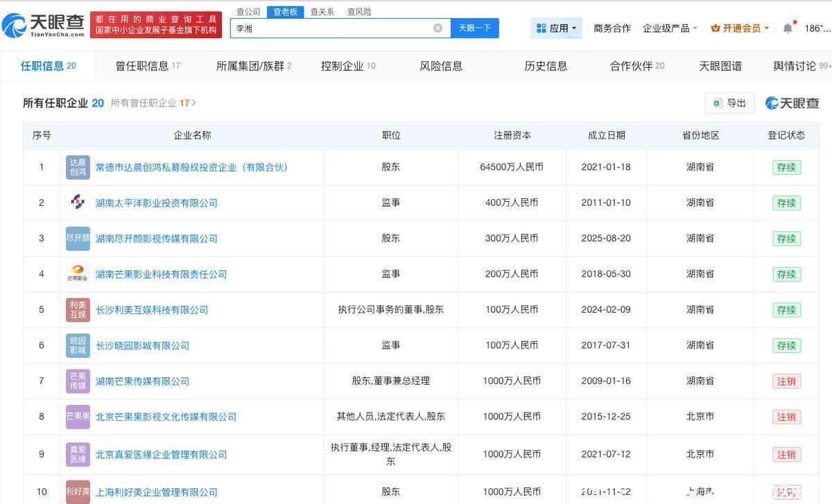View 所有曾任职企业 17 list link

pyautogui.click(x=153, y=103)
